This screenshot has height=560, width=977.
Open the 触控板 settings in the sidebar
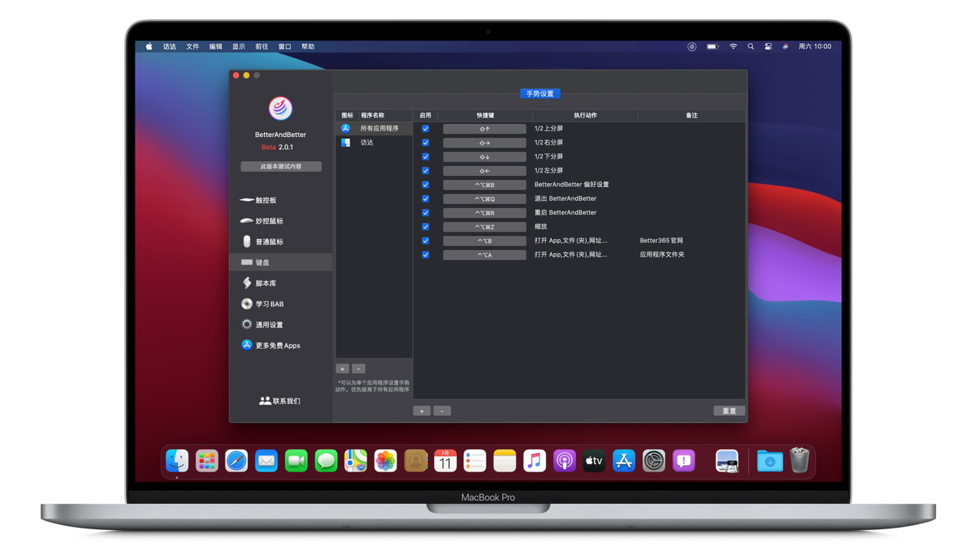pos(265,200)
